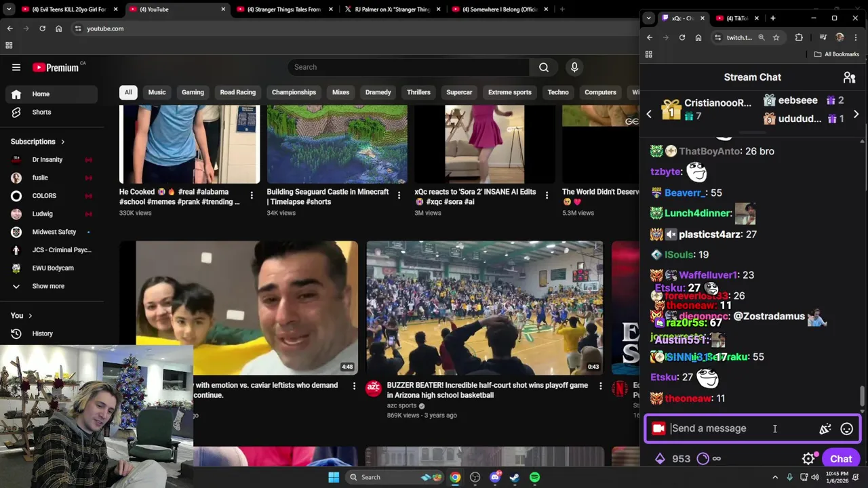The width and height of the screenshot is (868, 488).
Task: Open the YouTube hamburger guide menu
Action: pos(16,67)
